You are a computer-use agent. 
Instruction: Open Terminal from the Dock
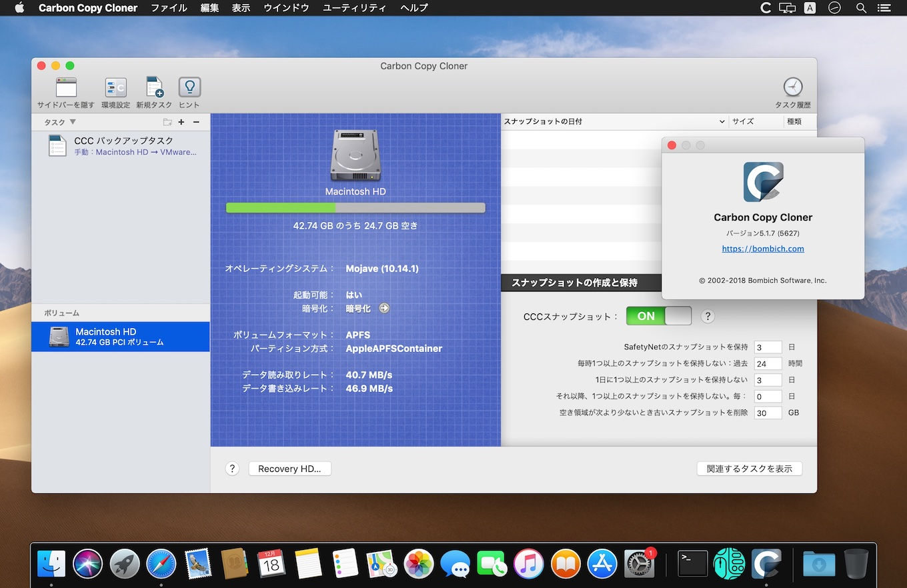pyautogui.click(x=692, y=563)
